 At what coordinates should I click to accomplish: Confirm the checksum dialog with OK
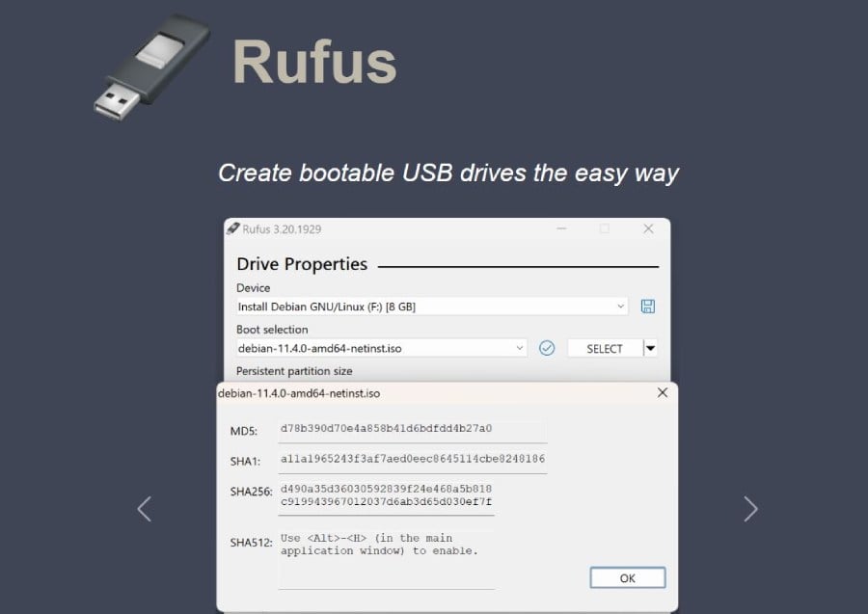627,577
